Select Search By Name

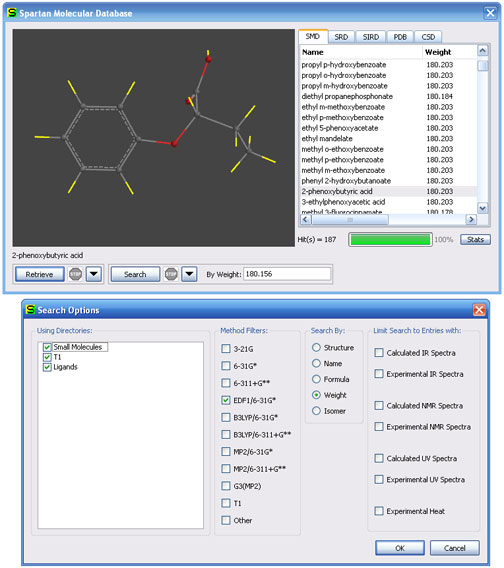click(316, 363)
